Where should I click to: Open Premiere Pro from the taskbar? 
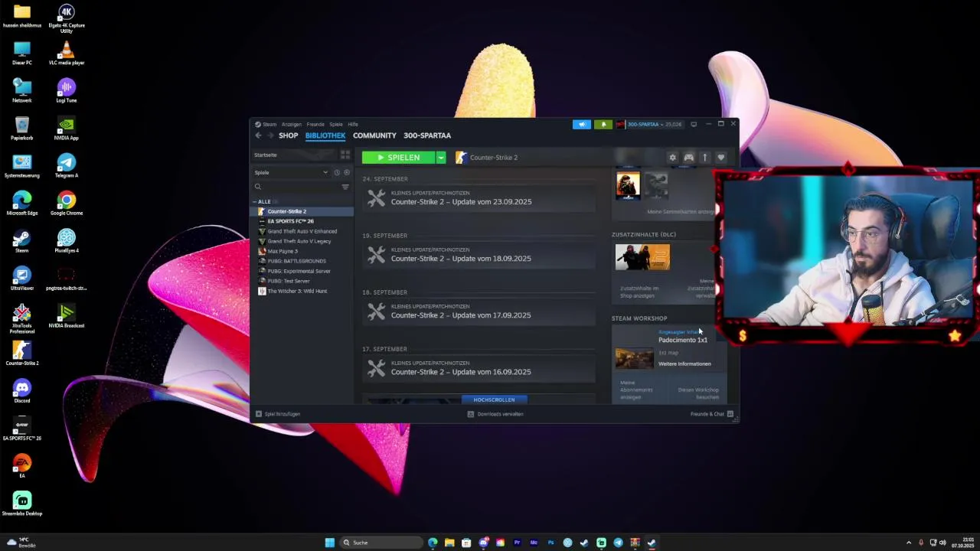517,543
